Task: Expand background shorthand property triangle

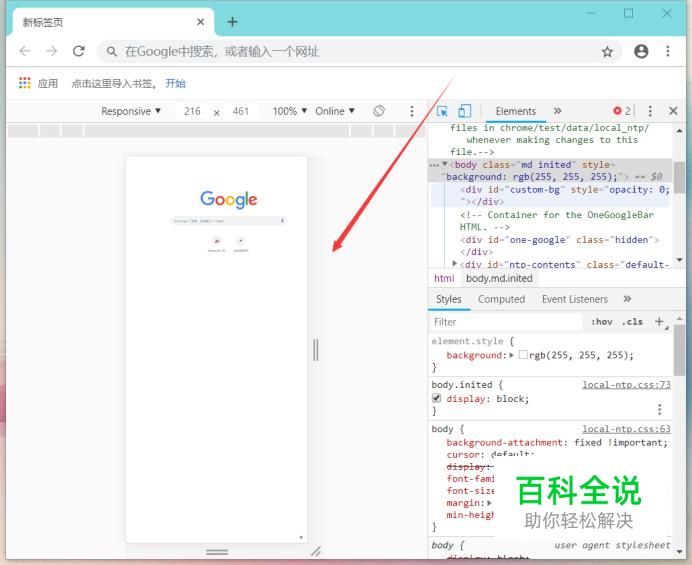Action: pos(511,355)
